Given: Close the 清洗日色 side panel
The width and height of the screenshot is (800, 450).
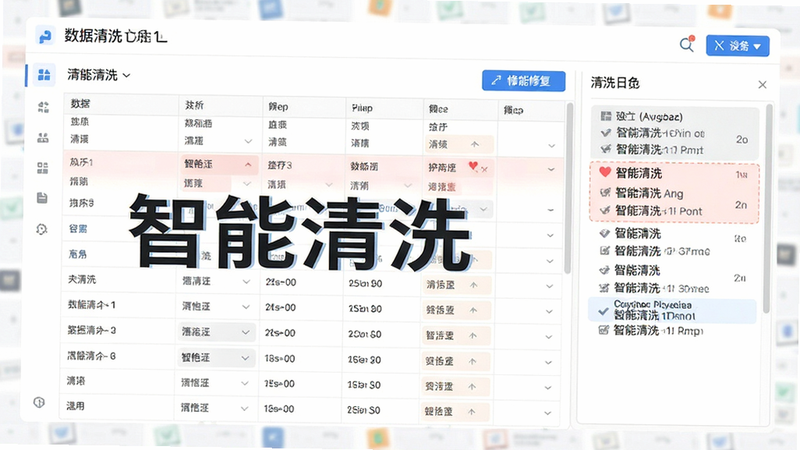Looking at the screenshot, I should (x=762, y=85).
